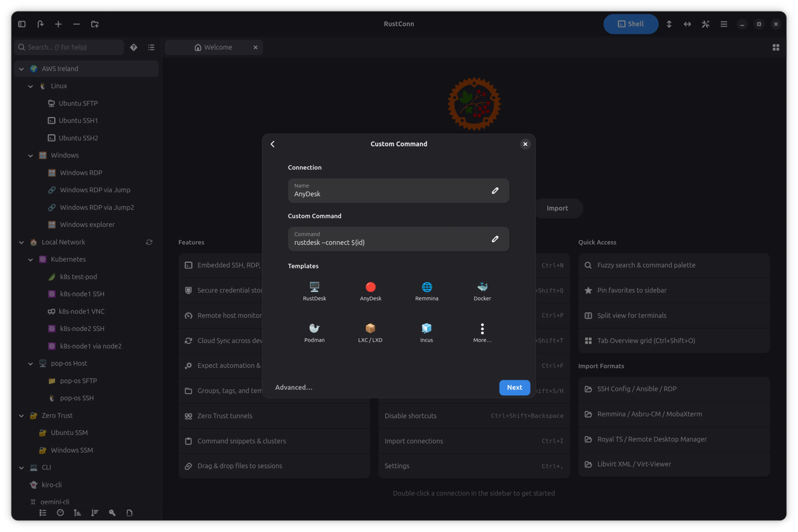Toggle the sidebar panel icon in header
The height and width of the screenshot is (532, 798).
point(22,24)
